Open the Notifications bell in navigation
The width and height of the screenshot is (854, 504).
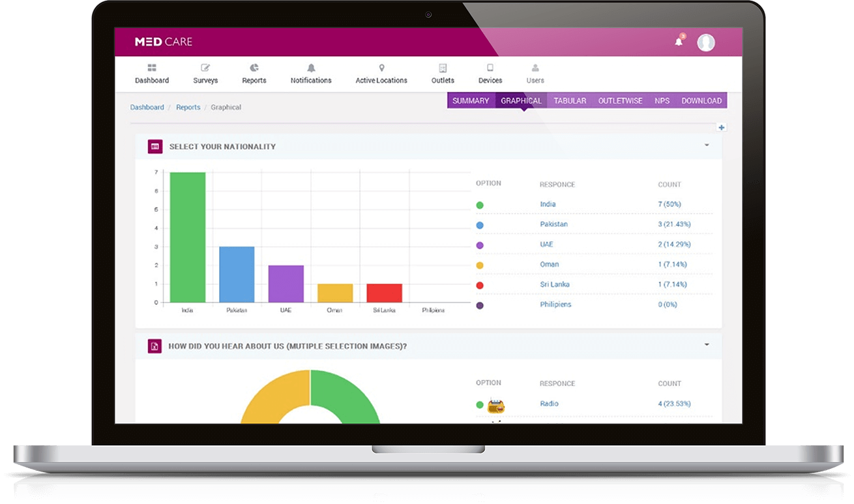point(311,68)
